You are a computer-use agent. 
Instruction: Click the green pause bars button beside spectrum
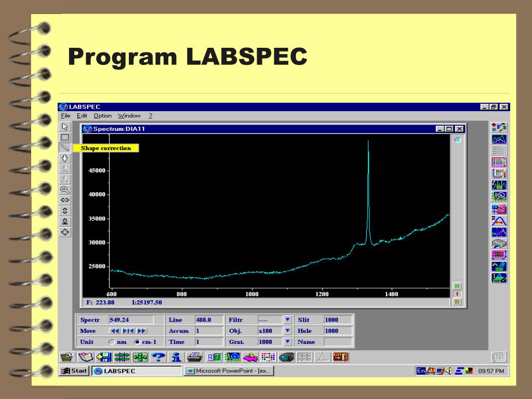pyautogui.click(x=457, y=286)
